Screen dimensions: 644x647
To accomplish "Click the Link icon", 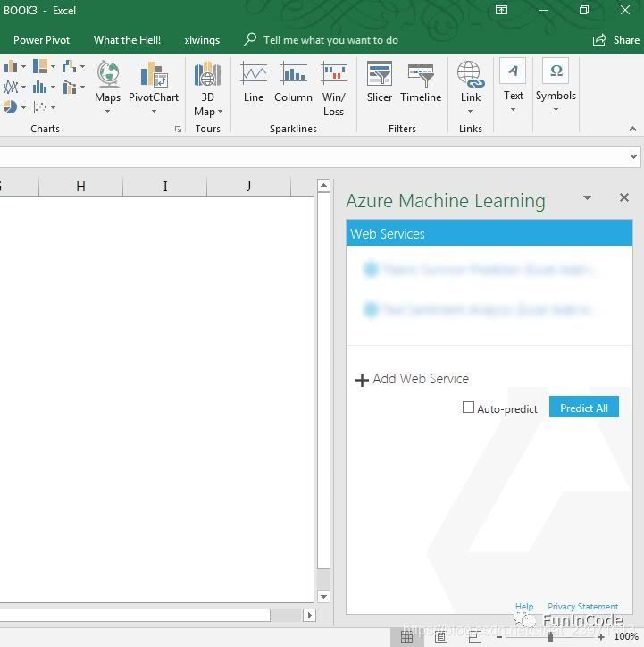I will pos(471,75).
